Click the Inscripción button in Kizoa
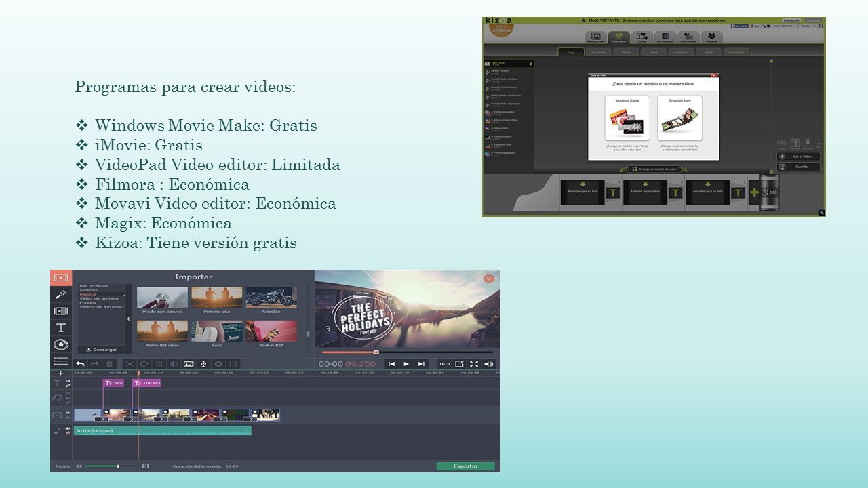868x488 pixels. click(x=791, y=20)
